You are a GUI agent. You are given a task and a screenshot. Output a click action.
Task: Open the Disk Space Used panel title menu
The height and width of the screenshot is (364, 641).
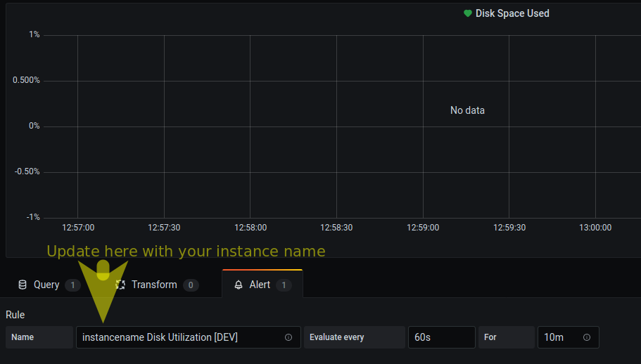(x=512, y=13)
